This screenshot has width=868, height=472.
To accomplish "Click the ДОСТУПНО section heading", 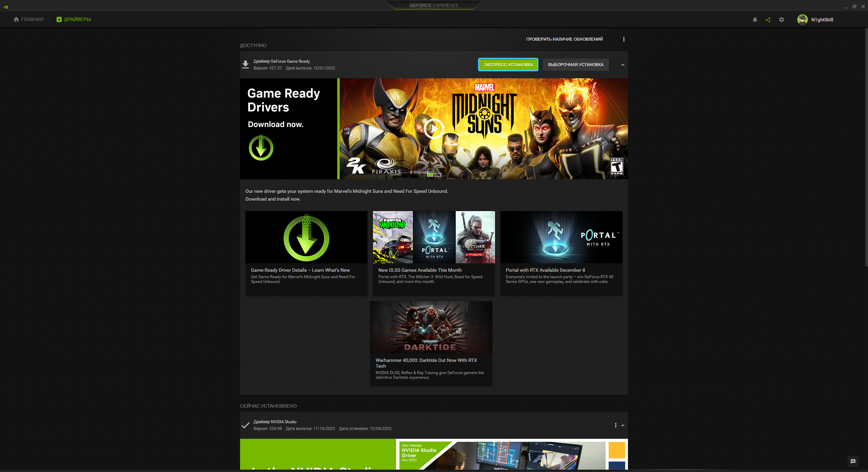I will (x=253, y=45).
